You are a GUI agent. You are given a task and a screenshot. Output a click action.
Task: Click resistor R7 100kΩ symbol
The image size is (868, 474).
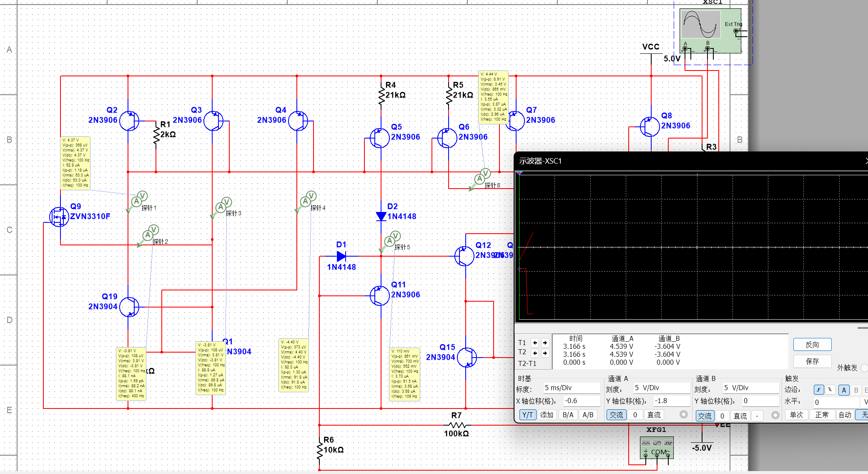[x=458, y=425]
